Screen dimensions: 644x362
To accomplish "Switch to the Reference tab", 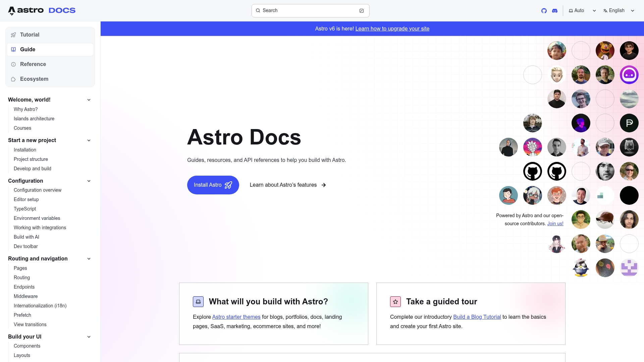I will tap(50, 64).
